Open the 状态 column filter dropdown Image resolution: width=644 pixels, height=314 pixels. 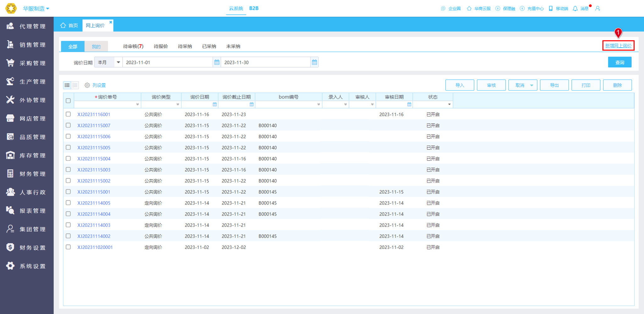click(x=449, y=104)
